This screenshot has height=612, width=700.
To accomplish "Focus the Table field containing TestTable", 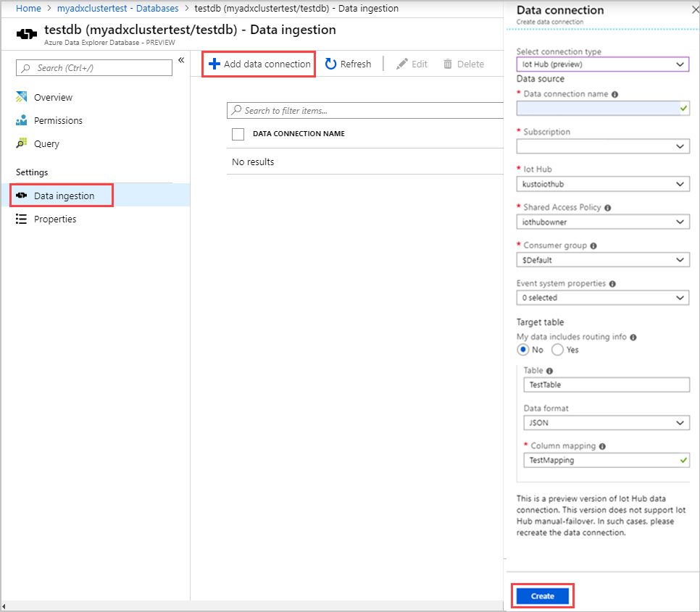I will tap(607, 385).
